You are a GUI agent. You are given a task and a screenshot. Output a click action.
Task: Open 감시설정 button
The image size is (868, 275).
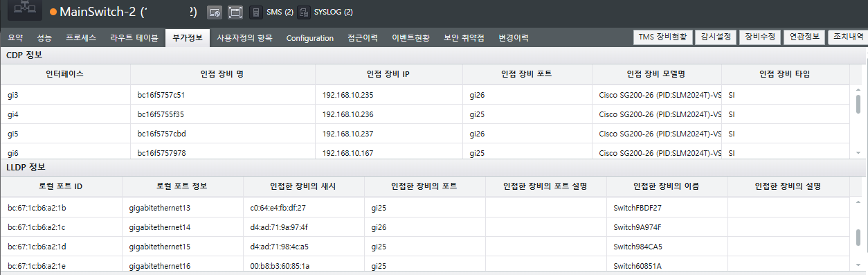tap(716, 37)
